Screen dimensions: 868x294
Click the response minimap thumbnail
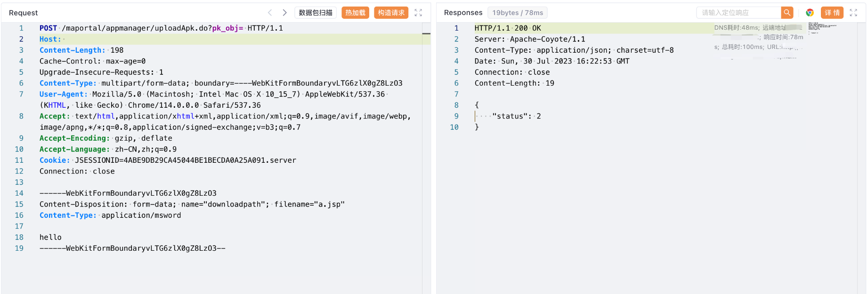tap(822, 27)
